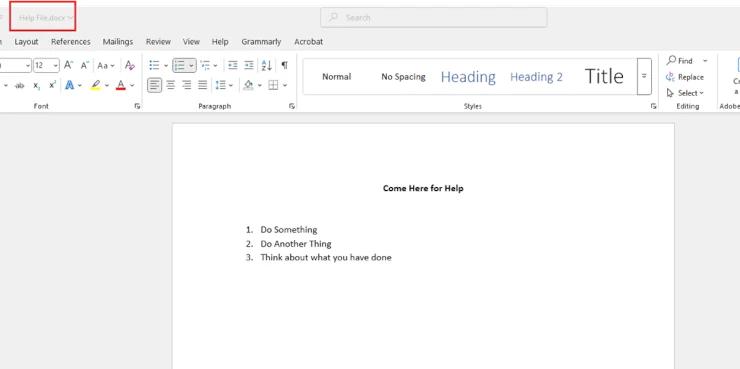
Task: Expand the Styles gallery
Action: 644,76
